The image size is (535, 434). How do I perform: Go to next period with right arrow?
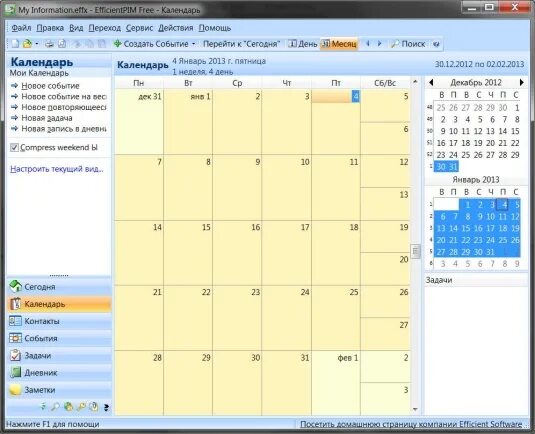pyautogui.click(x=379, y=44)
